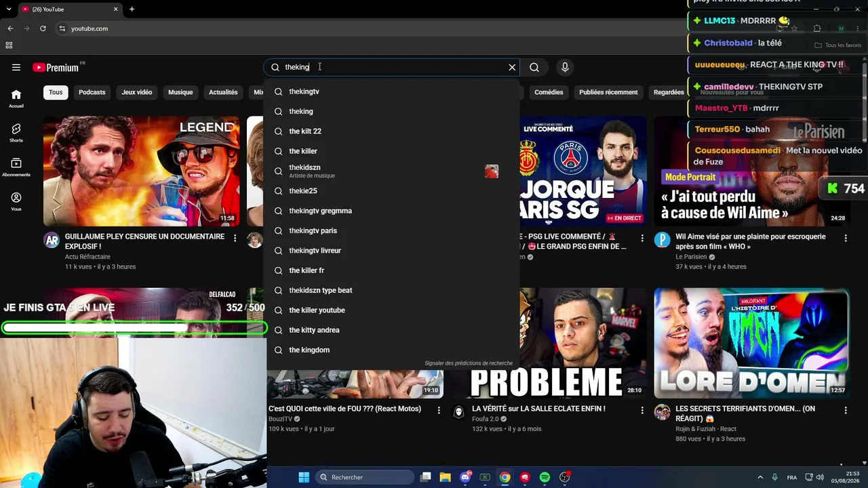
Task: Open the Actu Réfractaire channel link
Action: [x=87, y=257]
